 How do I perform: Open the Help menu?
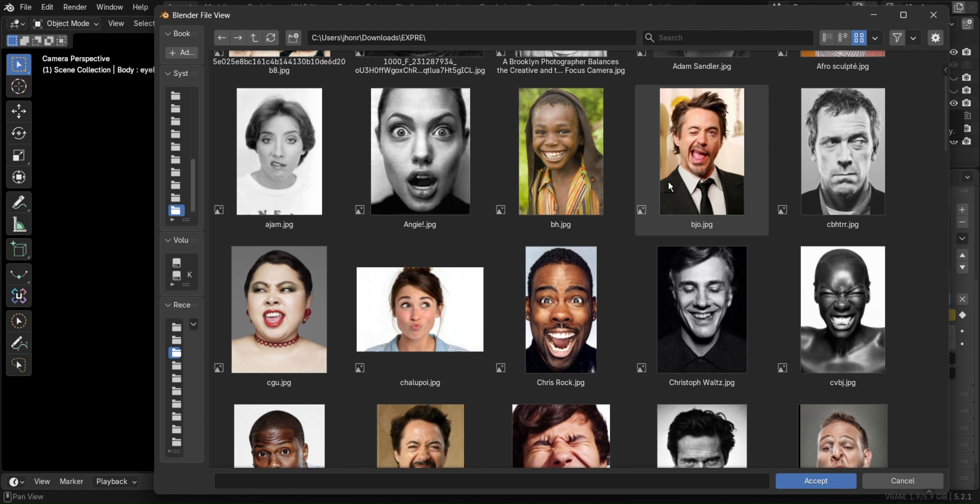coord(140,7)
